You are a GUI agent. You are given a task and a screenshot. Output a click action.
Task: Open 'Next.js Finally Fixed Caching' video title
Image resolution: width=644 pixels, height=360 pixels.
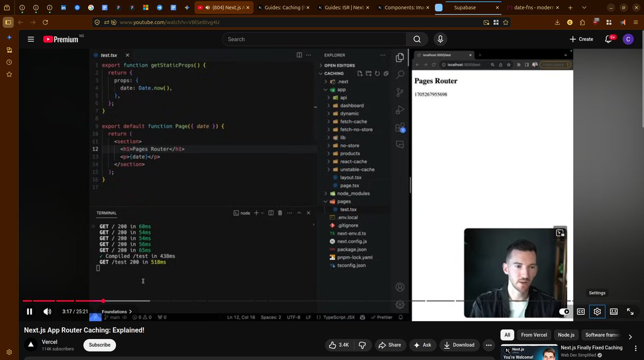tap(591, 348)
